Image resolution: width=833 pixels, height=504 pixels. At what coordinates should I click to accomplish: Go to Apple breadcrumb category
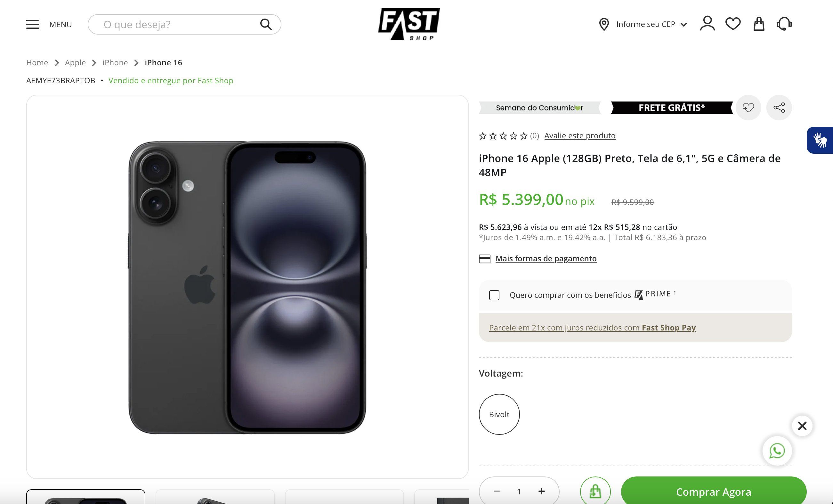[x=75, y=62]
